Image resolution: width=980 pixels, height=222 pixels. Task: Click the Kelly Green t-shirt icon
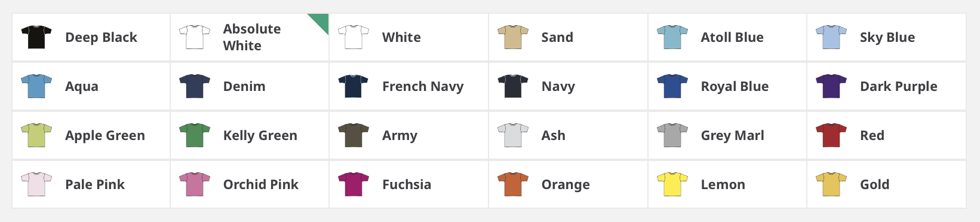pos(195,135)
